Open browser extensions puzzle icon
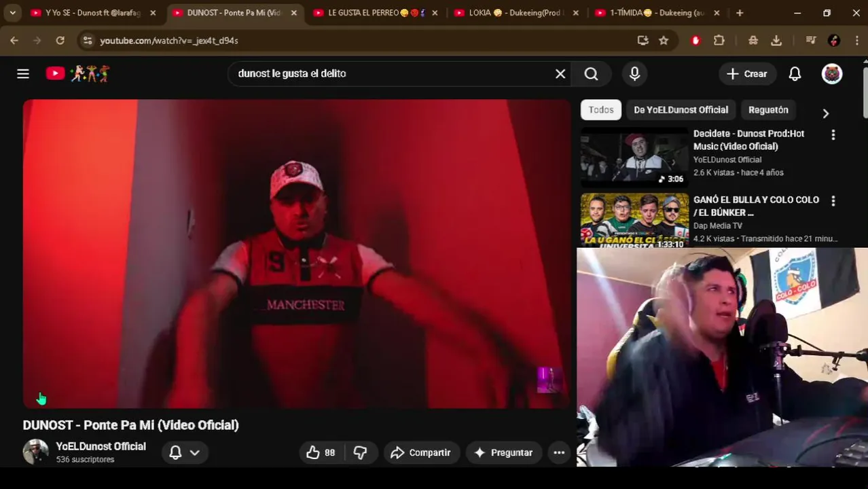Viewport: 868px width, 489px height. pos(719,41)
